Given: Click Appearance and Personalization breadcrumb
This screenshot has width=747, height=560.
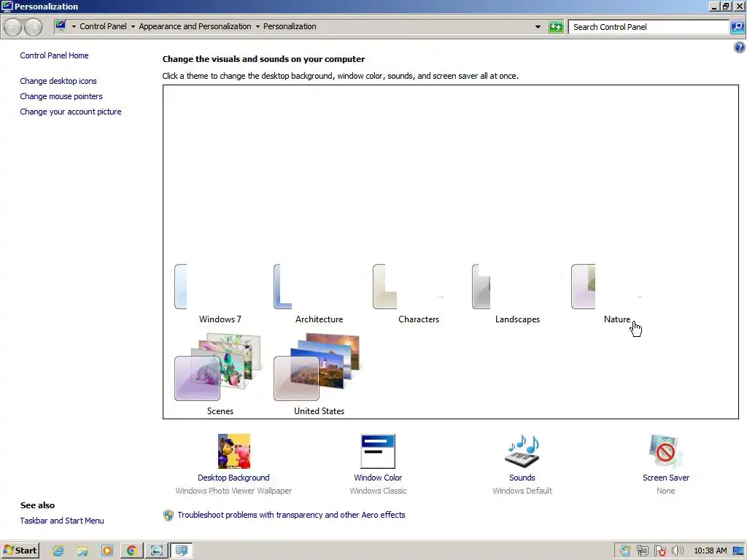Looking at the screenshot, I should coord(195,26).
